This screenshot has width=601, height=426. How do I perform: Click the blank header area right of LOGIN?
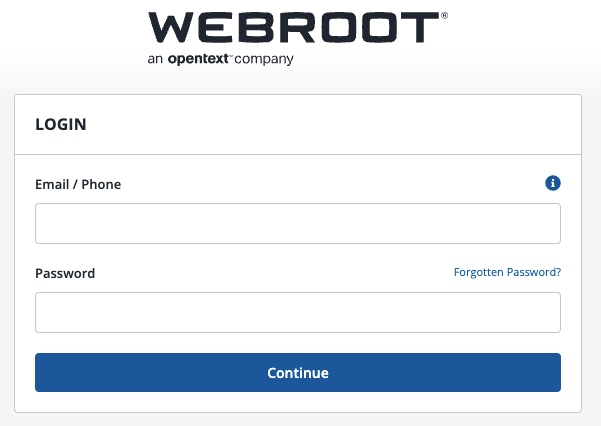333,124
